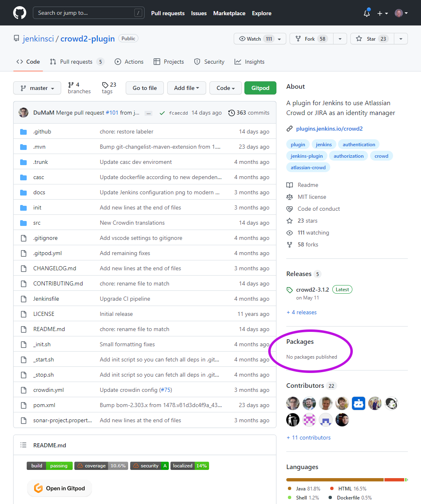The image size is (421, 504).
Task: Switch to the Pull requests tab
Action: [x=77, y=62]
